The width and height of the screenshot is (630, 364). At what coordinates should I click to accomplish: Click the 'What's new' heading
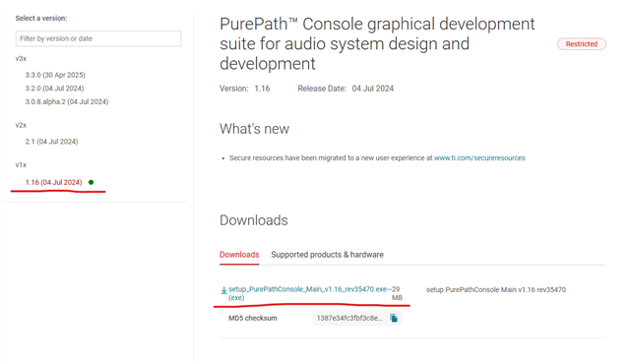254,129
